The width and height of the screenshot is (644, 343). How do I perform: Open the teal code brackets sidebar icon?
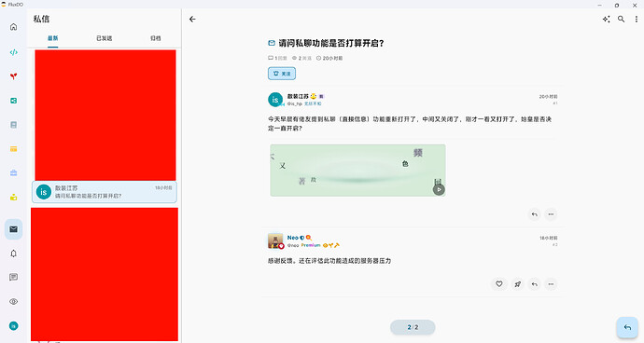[x=14, y=52]
